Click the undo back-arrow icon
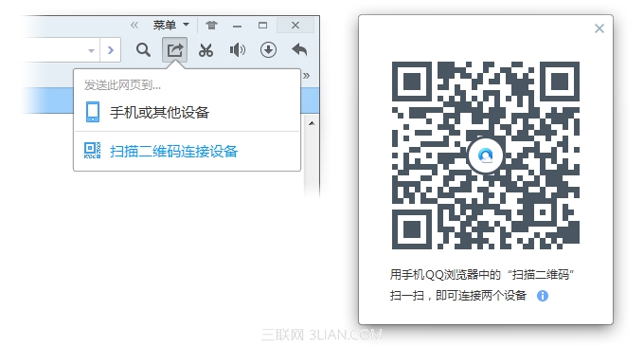Viewport: 644px width, 347px height. tap(299, 49)
